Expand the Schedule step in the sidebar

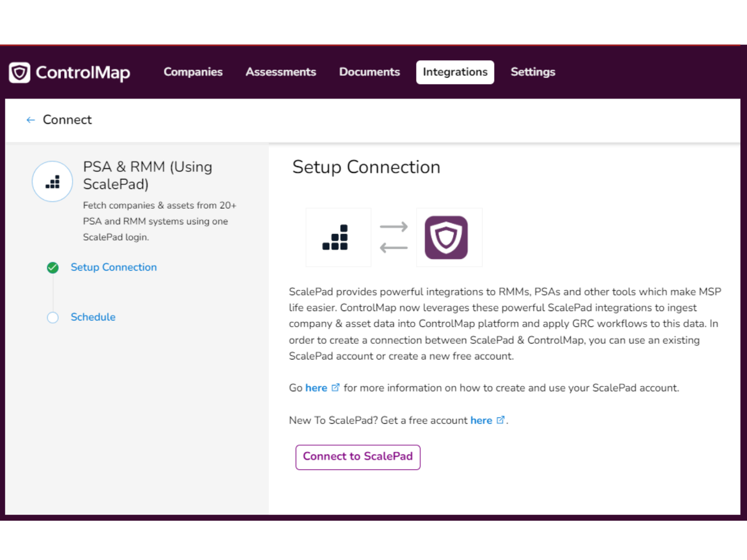pyautogui.click(x=93, y=317)
